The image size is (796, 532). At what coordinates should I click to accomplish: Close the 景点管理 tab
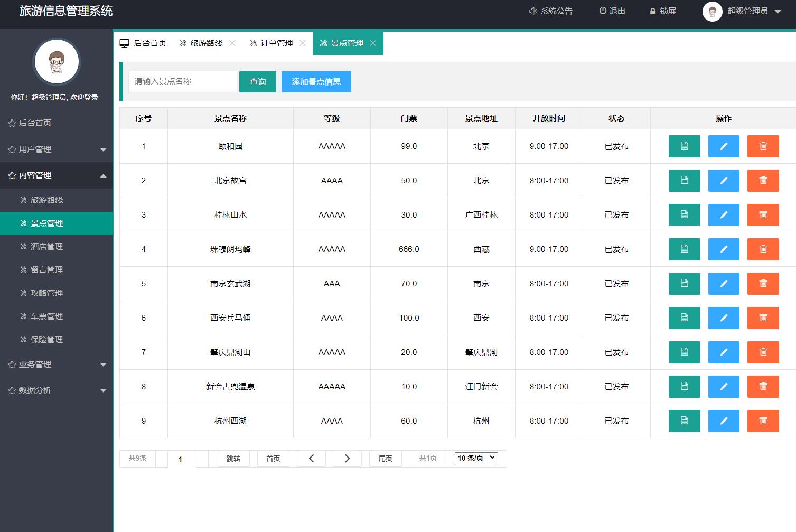click(x=373, y=43)
